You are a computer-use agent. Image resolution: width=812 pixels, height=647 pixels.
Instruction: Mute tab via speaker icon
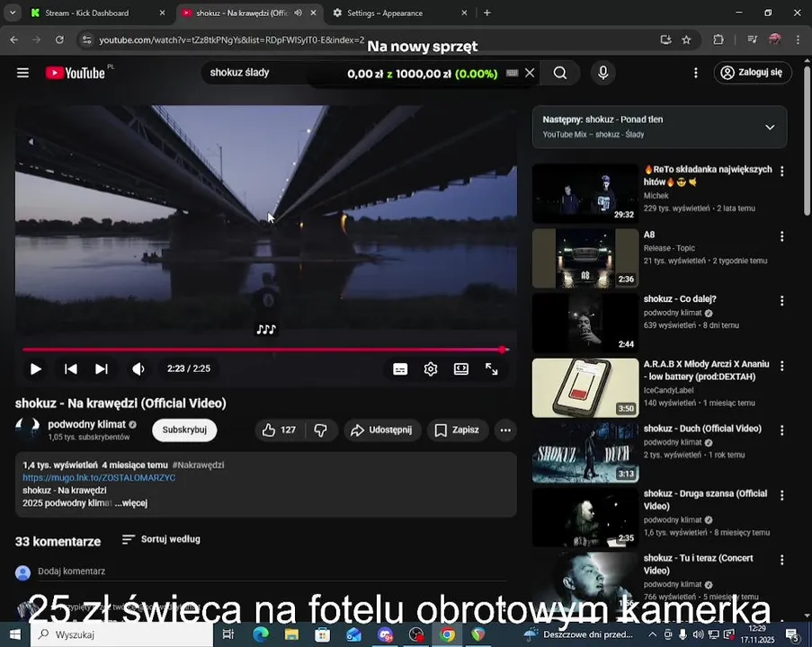[x=298, y=13]
